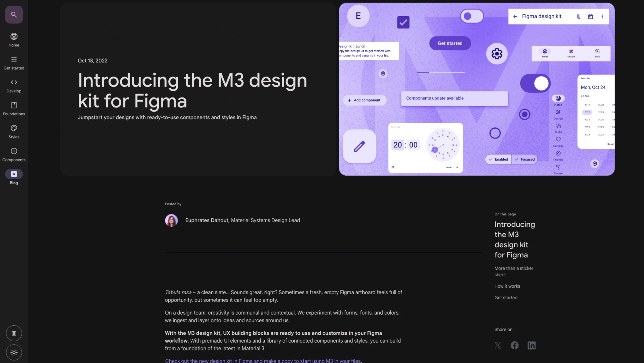Viewport: 644px width, 363px height.
Task: Click the hero illustration image
Action: pos(477,89)
